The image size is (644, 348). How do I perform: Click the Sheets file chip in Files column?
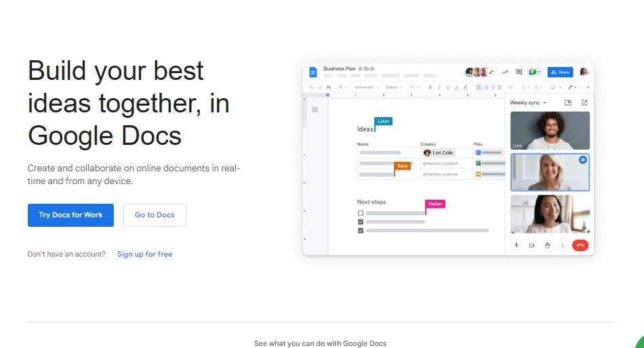click(489, 163)
